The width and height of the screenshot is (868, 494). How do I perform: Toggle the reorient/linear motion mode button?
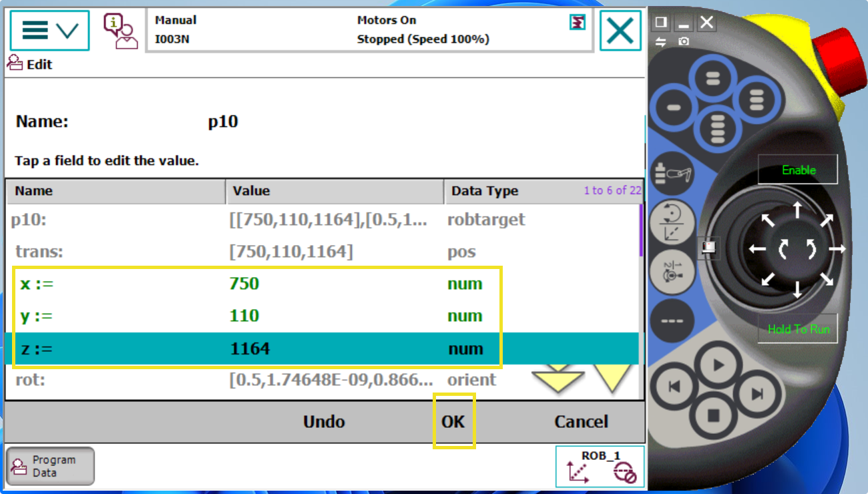672,222
